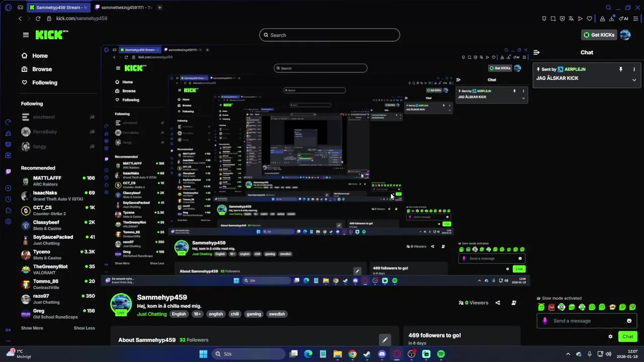Screen dimensions: 644x362
Task: Open the translate page icon
Action: [x=571, y=19]
